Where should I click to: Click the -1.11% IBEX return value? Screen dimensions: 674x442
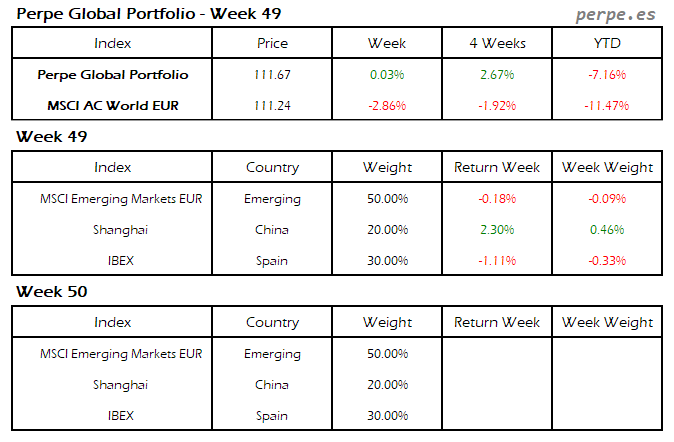497,261
